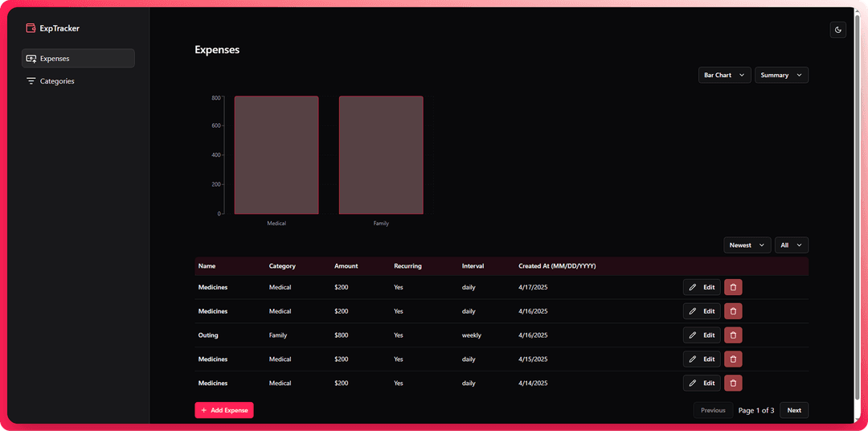Click the Outing expense name
This screenshot has height=431, width=868.
tap(208, 335)
